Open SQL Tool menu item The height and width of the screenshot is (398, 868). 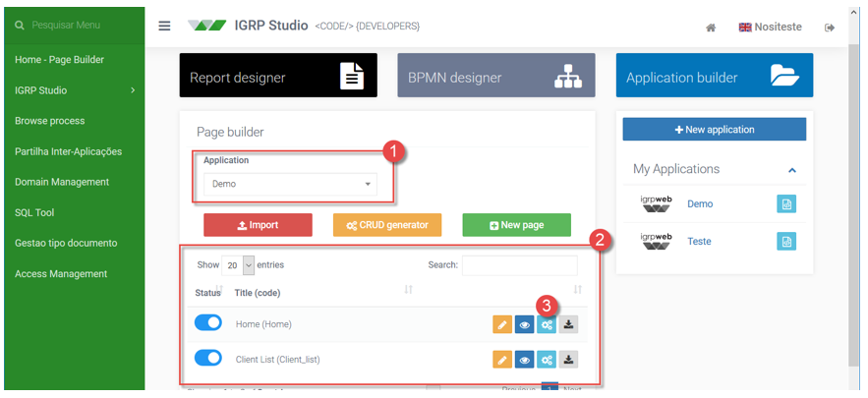(x=34, y=212)
